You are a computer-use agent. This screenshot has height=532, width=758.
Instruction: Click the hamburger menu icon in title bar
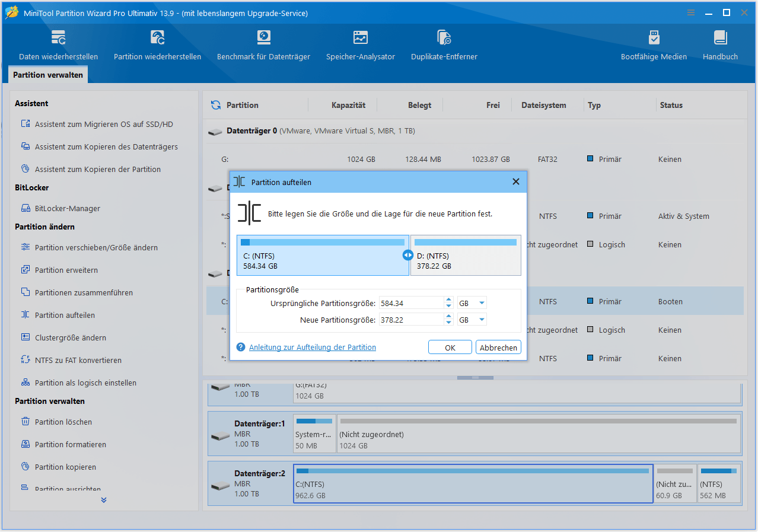[691, 12]
